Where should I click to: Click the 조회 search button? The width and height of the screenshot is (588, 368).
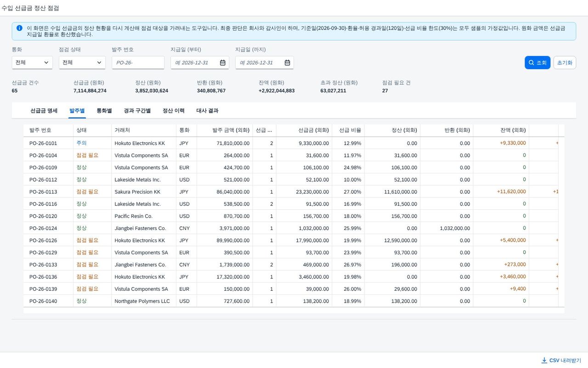[x=537, y=63]
